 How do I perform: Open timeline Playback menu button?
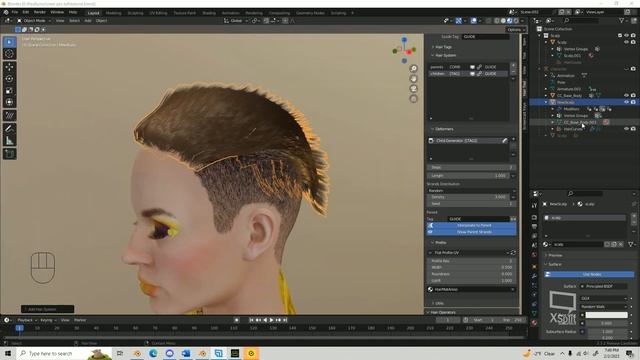tap(27, 320)
